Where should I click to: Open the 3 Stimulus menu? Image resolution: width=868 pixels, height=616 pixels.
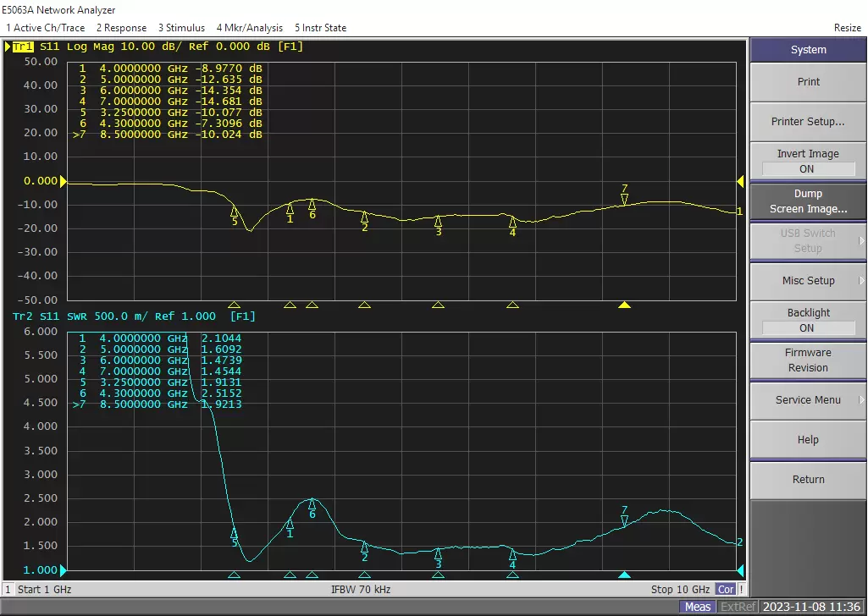pyautogui.click(x=180, y=27)
